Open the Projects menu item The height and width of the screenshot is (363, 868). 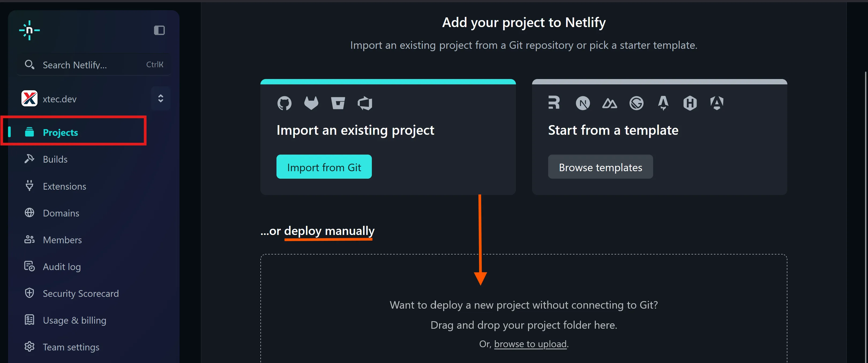click(x=60, y=132)
